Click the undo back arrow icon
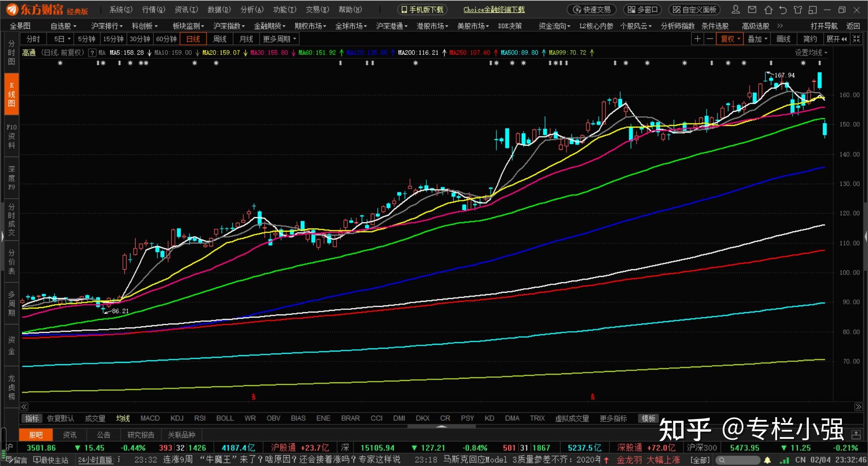The image size is (868, 466). tap(783, 10)
